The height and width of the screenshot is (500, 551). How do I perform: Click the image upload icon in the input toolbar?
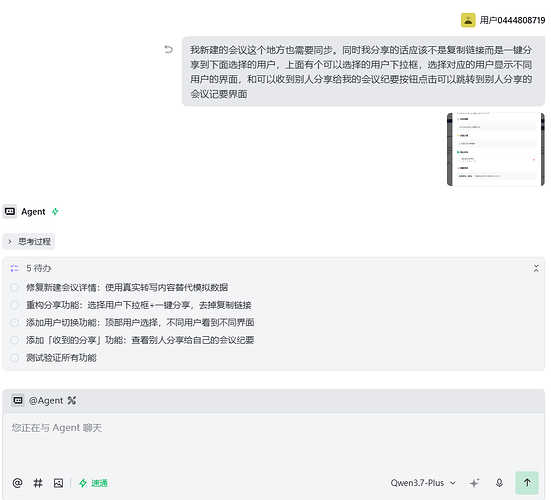coord(58,483)
